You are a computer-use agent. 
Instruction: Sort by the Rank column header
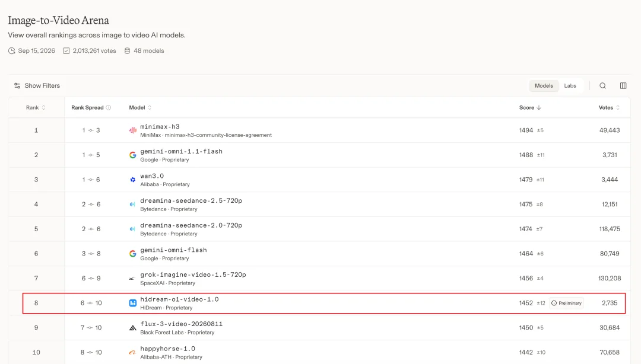(x=36, y=108)
